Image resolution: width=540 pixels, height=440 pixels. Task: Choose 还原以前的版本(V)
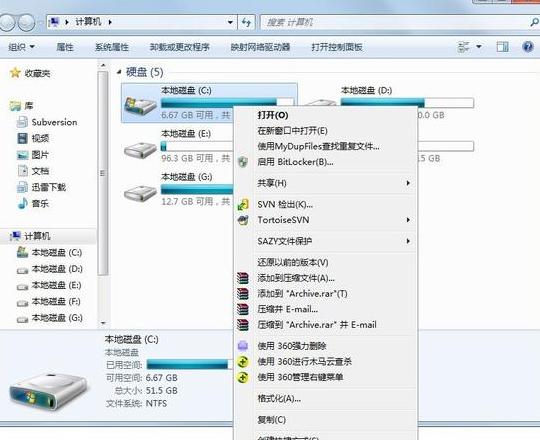pos(325,263)
